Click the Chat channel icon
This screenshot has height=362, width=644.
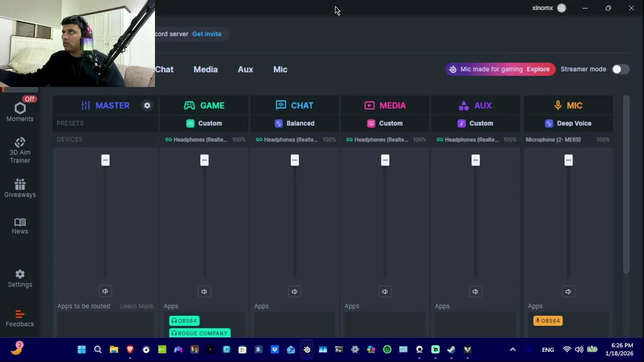point(281,105)
